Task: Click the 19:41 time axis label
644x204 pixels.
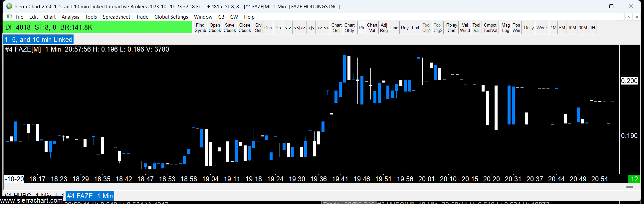Action: pos(340,179)
